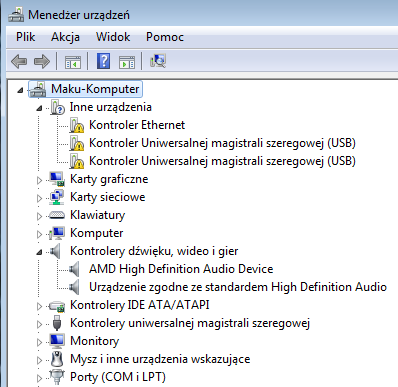Click the Klawiatury keyboard icon

click(57, 215)
